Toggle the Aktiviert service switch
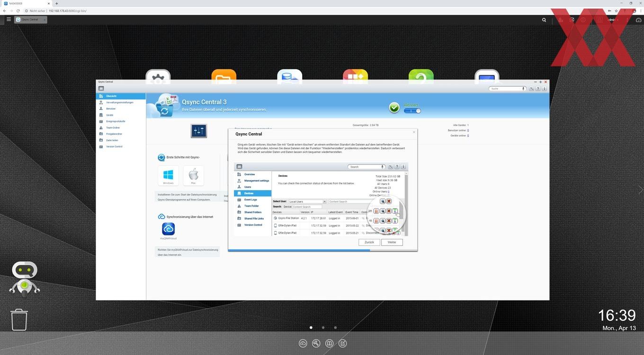Image resolution: width=644 pixels, height=355 pixels. [412, 110]
